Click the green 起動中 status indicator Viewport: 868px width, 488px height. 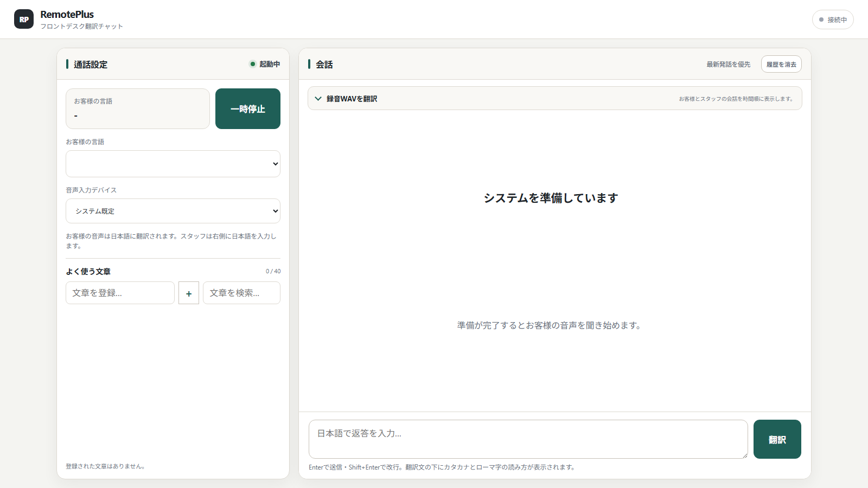click(265, 64)
